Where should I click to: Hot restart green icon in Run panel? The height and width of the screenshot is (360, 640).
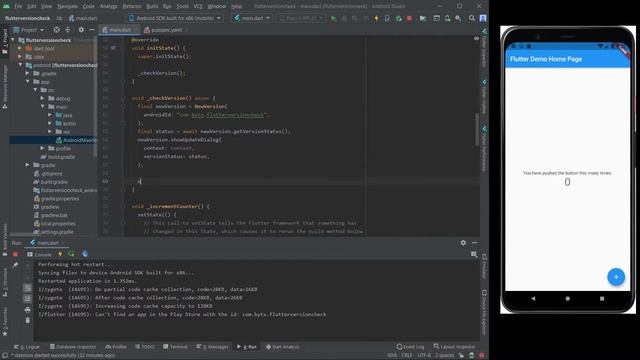[71, 254]
